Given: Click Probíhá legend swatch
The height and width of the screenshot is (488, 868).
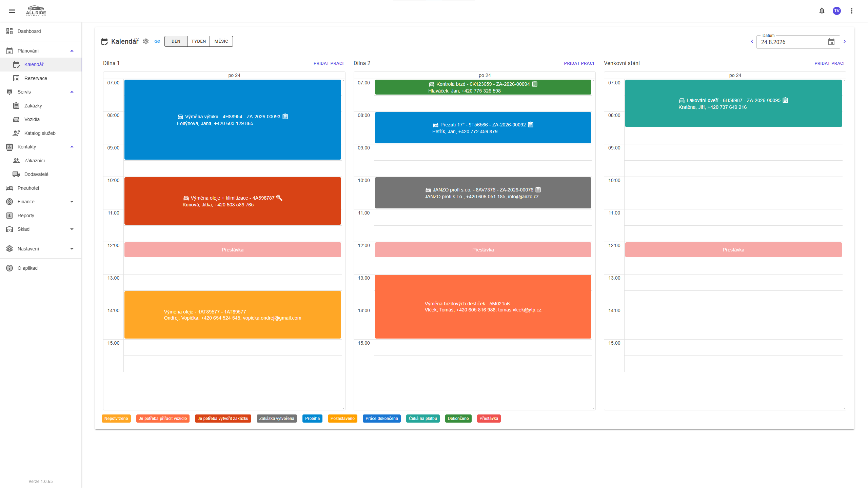Looking at the screenshot, I should (312, 419).
